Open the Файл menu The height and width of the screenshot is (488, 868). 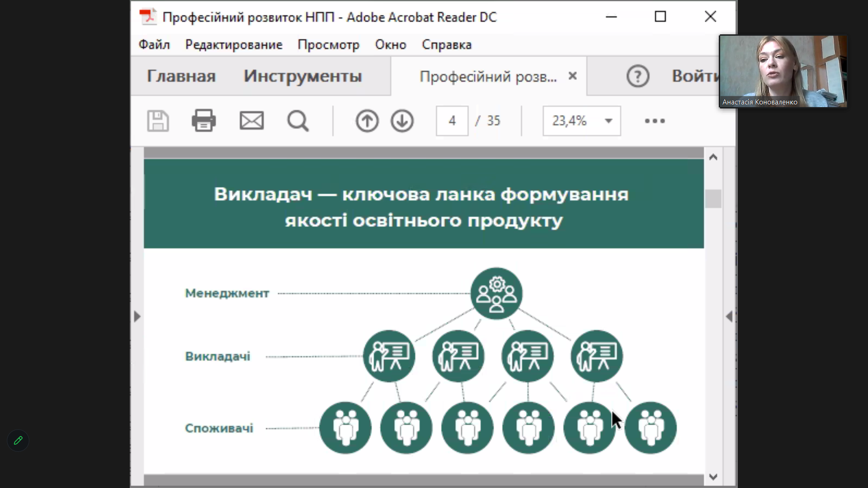pos(154,45)
